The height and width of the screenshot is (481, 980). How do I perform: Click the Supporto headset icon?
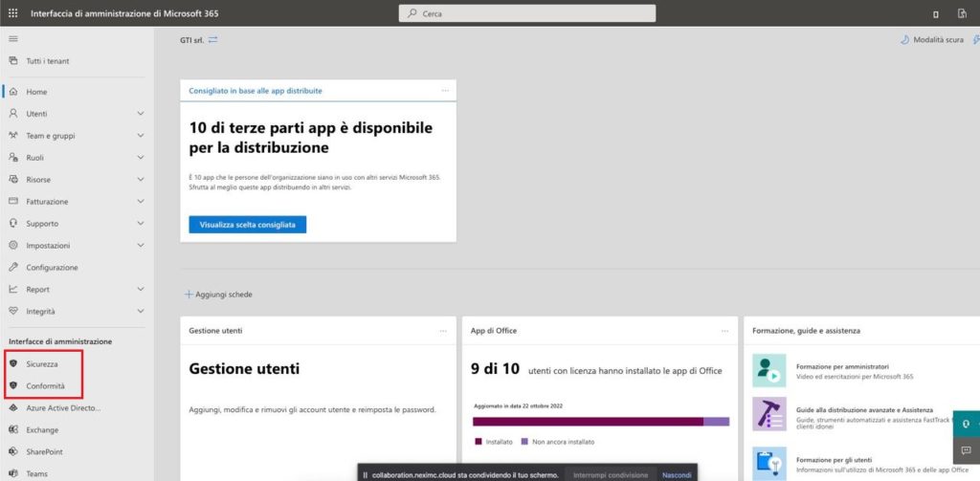tap(13, 223)
